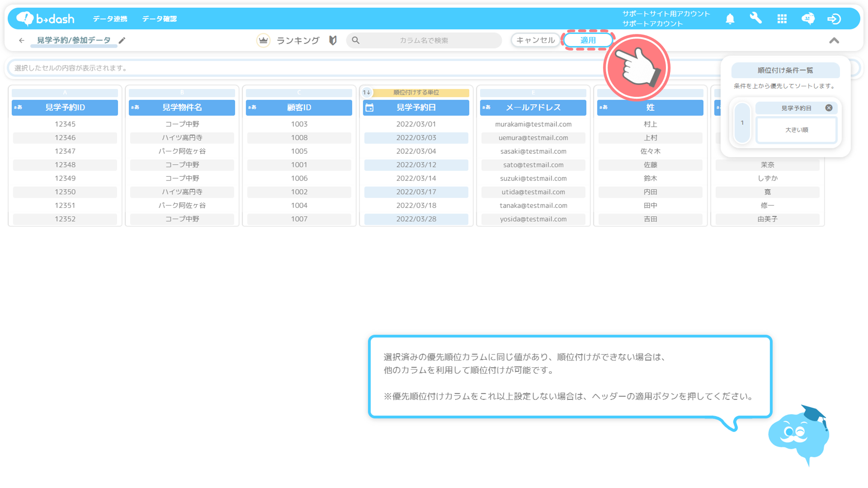Screen dimensions: 868x488
Task: Click the column name search field
Action: pyautogui.click(x=423, y=40)
